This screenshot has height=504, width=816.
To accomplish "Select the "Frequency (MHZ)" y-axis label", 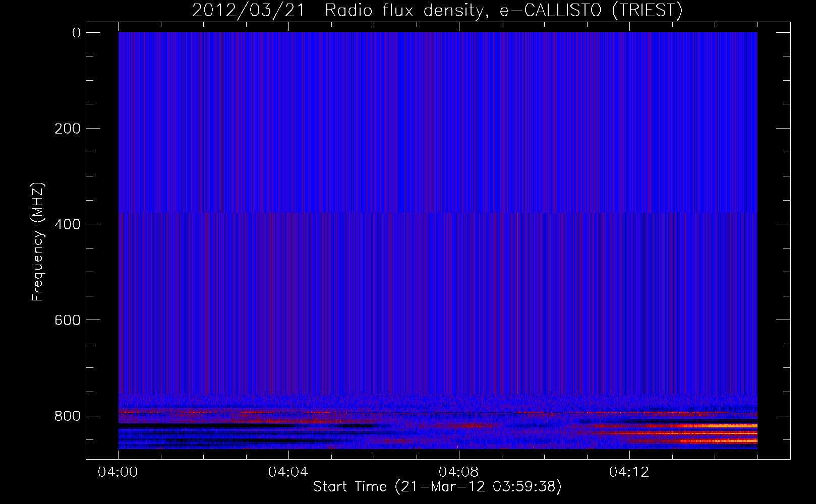I will (38, 242).
